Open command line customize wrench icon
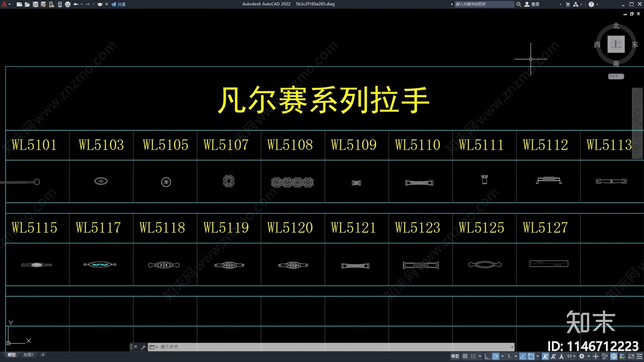The image size is (644, 362). coord(143,347)
